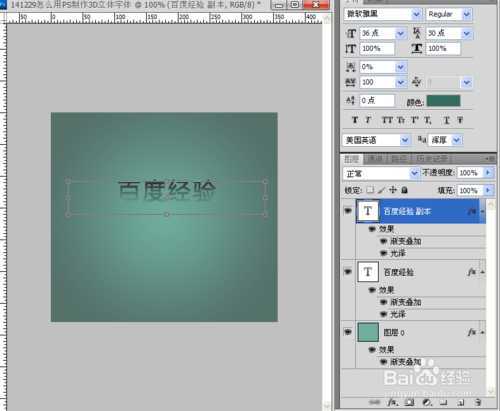The width and height of the screenshot is (500, 411).
Task: Open the 36 点 font size dropdown
Action: (x=400, y=33)
